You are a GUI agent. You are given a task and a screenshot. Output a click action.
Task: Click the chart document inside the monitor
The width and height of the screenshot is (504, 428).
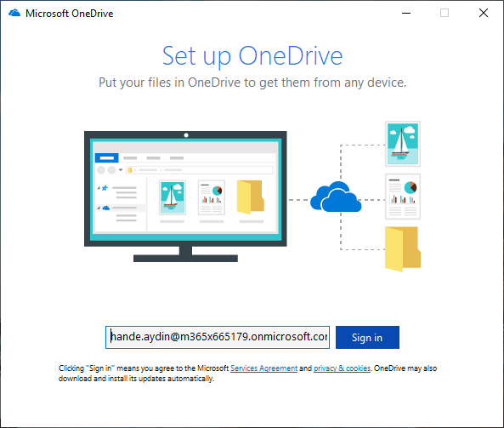pos(212,197)
